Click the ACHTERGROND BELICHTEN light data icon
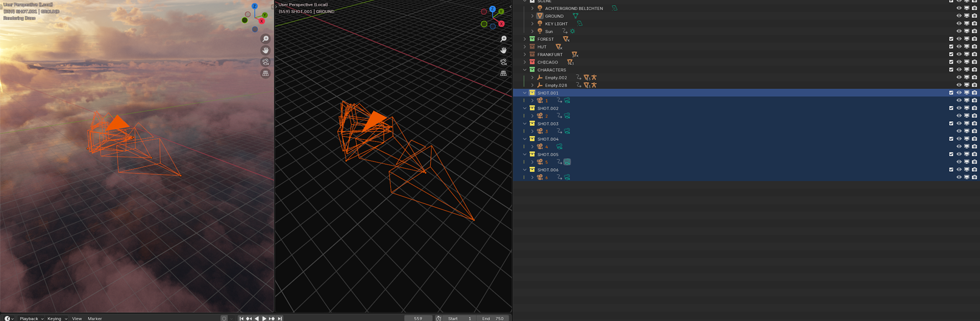The image size is (980, 321). tap(615, 8)
